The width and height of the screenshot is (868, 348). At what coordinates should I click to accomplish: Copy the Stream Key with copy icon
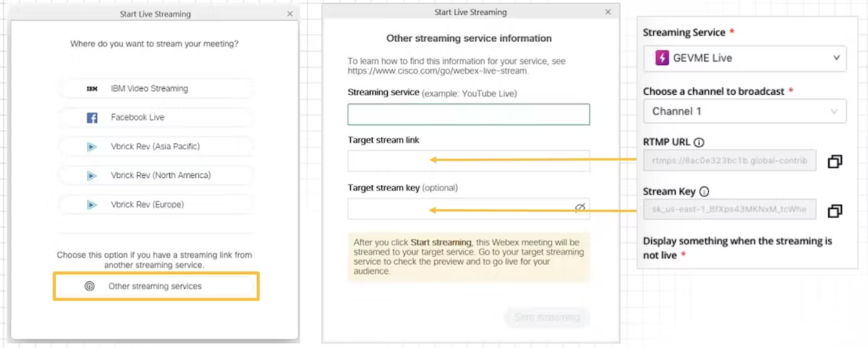click(x=835, y=211)
